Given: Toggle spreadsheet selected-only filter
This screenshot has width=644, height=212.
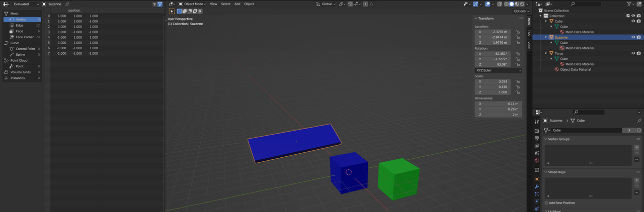Looking at the screenshot, I should click(x=154, y=4).
